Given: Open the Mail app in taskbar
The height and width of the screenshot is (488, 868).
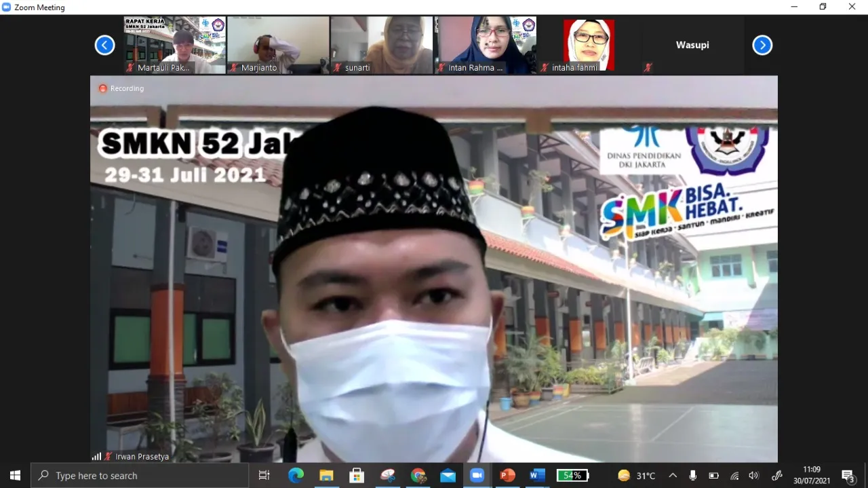Looking at the screenshot, I should pyautogui.click(x=448, y=476).
